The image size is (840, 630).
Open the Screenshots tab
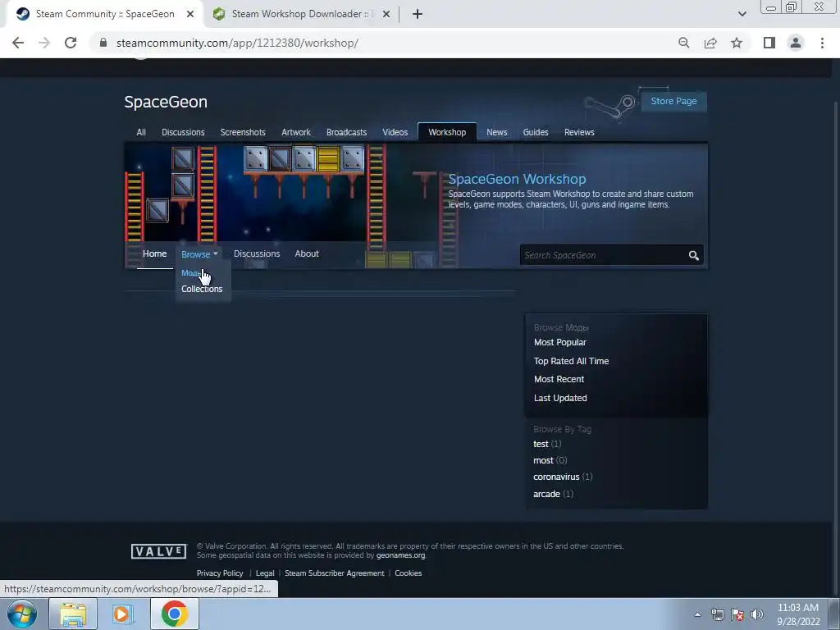[x=243, y=132]
